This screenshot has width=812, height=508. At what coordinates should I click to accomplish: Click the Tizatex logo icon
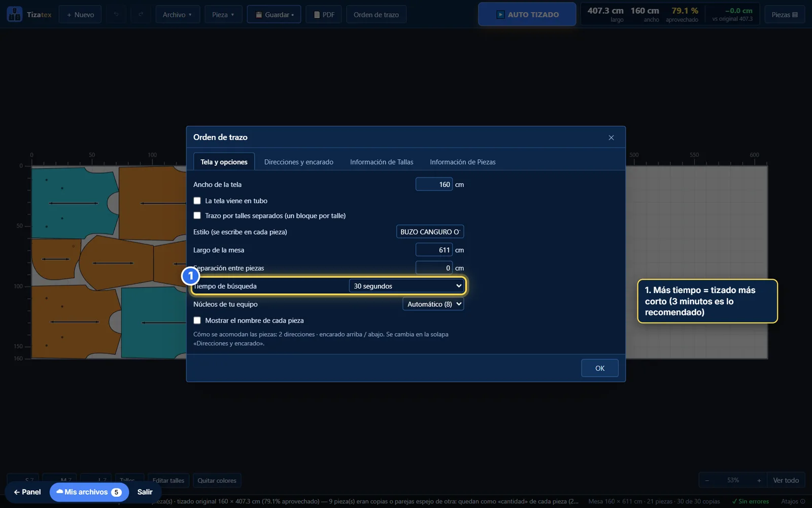14,14
